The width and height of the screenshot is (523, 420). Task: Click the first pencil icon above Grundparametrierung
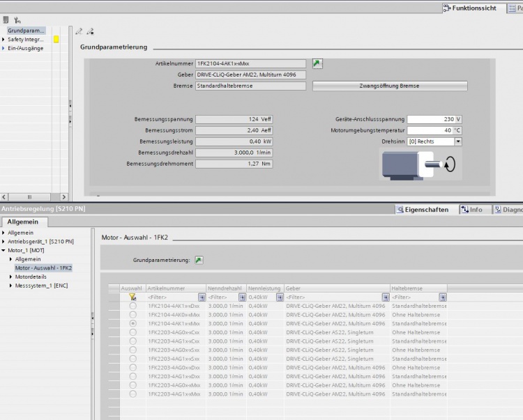coord(79,31)
